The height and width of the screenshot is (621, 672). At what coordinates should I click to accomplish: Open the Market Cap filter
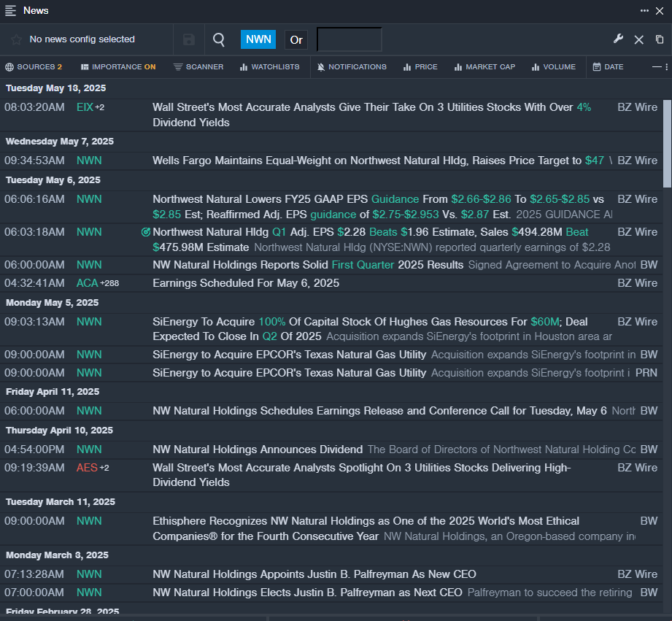click(484, 67)
